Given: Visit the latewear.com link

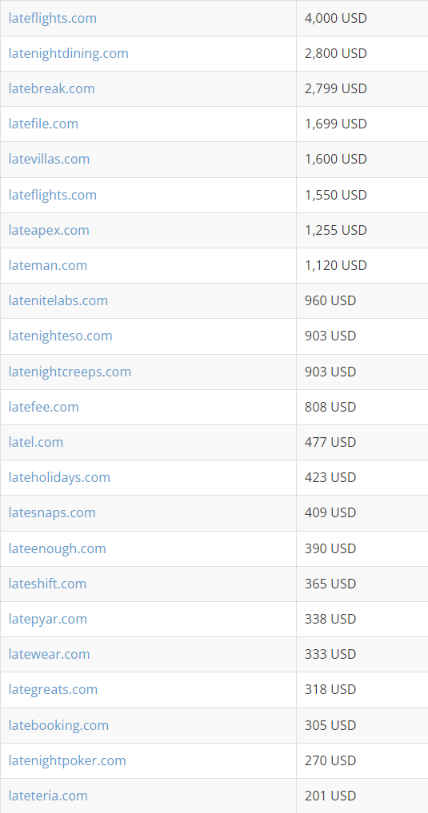Looking at the screenshot, I should point(49,654).
